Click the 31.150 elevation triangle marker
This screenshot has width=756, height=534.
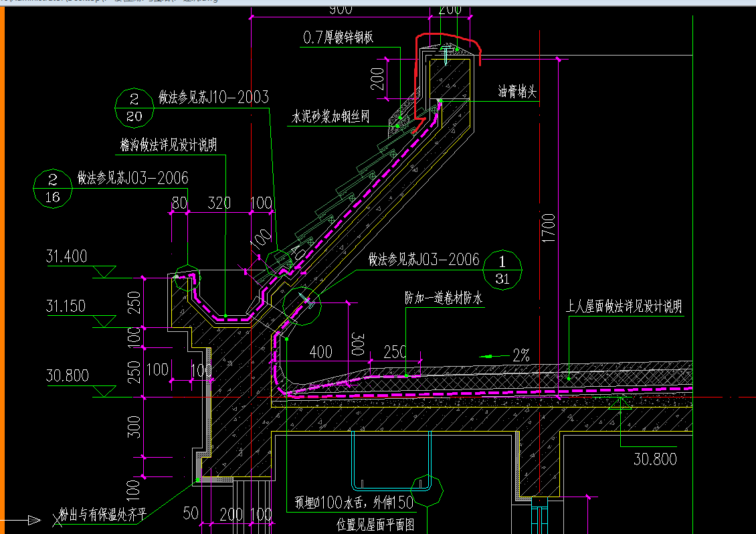(104, 322)
